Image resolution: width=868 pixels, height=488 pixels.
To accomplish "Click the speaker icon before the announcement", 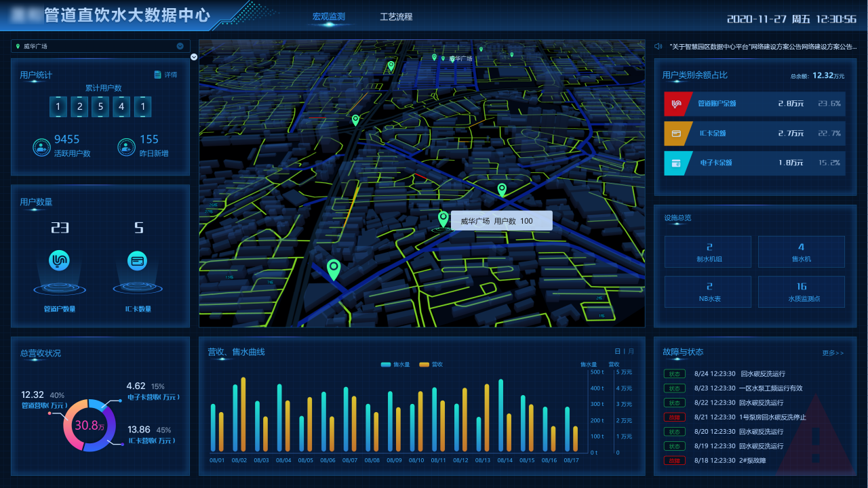I will [x=658, y=47].
